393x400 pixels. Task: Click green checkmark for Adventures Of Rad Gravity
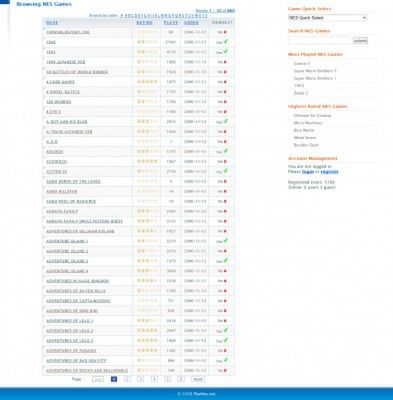[x=226, y=360]
